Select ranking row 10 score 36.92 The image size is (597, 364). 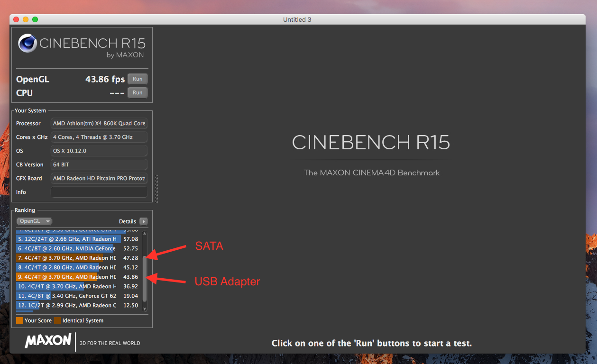click(x=78, y=286)
